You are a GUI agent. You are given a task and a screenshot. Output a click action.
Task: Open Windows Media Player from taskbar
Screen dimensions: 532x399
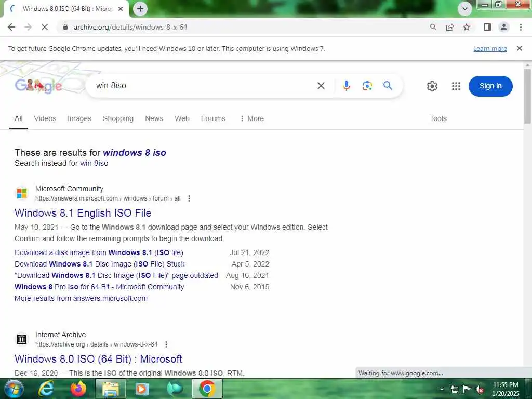click(142, 389)
